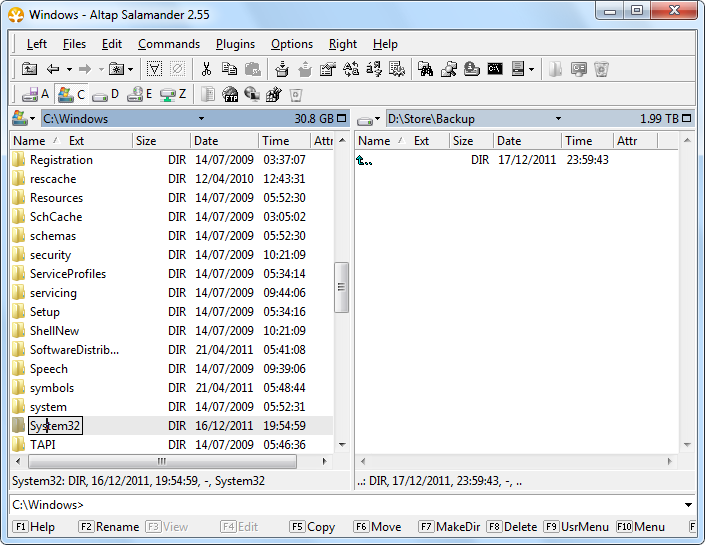Open views dropdown arrow in toolbar
Screen dimensions: 705x545
(x=531, y=70)
